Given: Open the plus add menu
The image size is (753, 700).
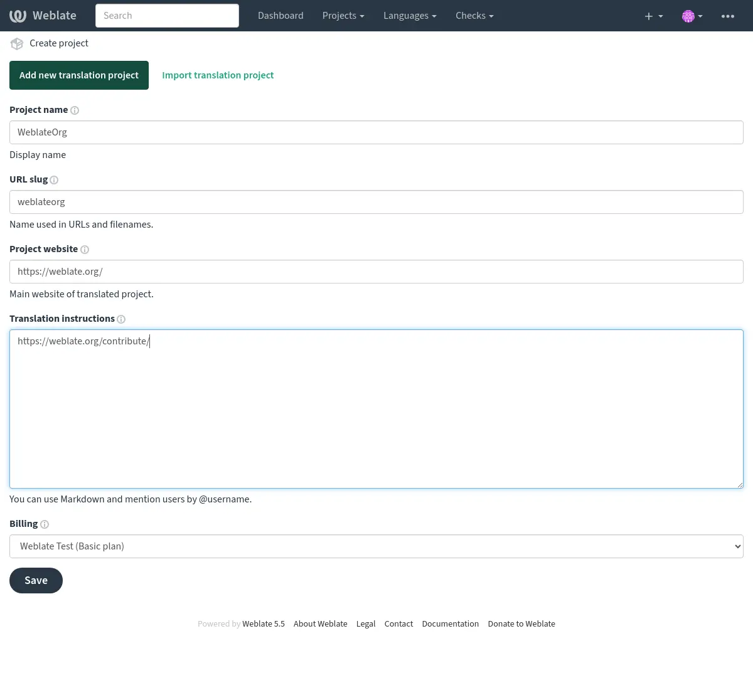Looking at the screenshot, I should pyautogui.click(x=653, y=16).
